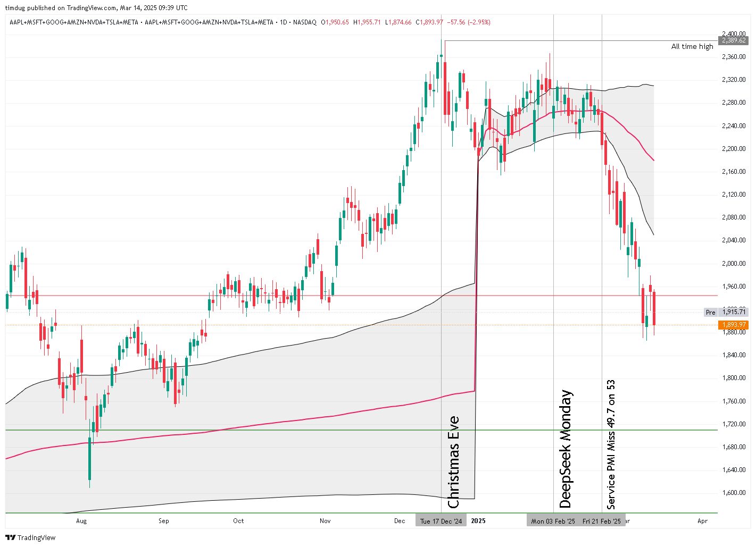Click the 'Tue 17 Dec '24' date tag
Screen dimensions: 756x547
click(441, 521)
